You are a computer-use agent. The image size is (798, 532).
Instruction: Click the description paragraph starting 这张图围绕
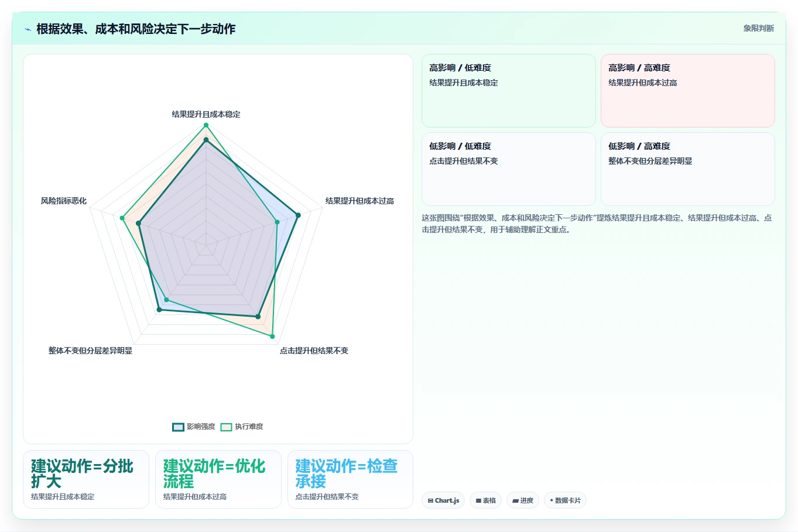pyautogui.click(x=597, y=224)
